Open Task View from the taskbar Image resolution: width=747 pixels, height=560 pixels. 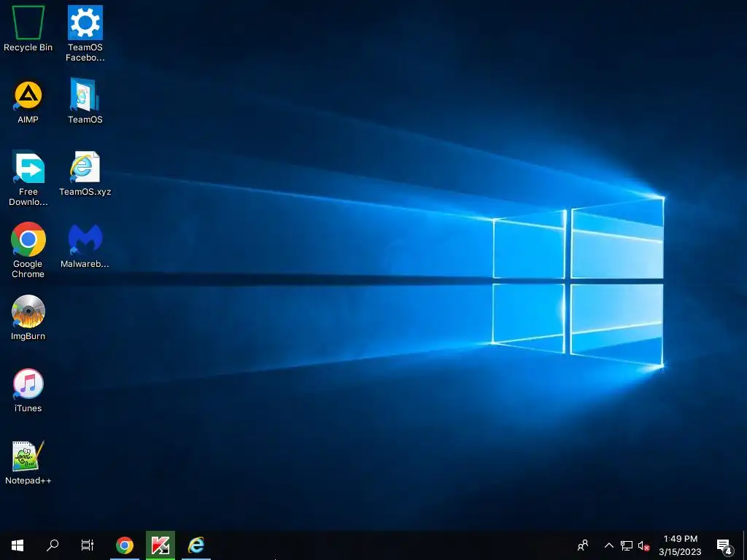point(88,545)
